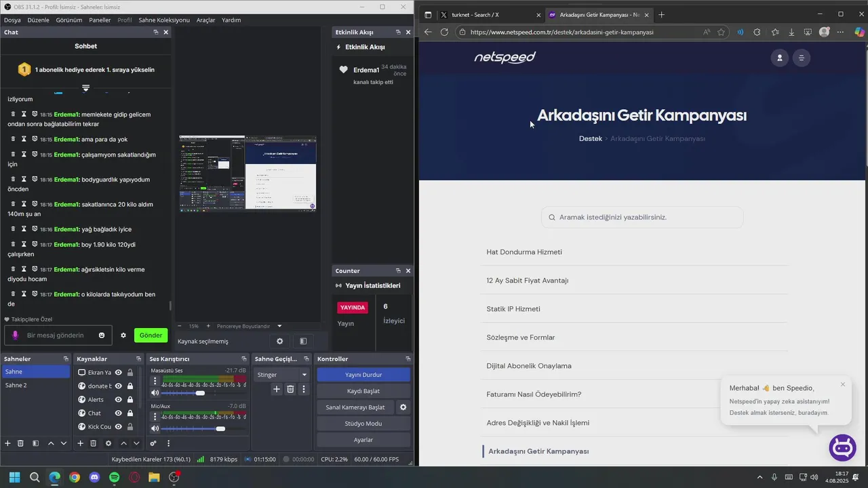868x488 pixels.
Task: Click Kaydı Başlat button
Action: pyautogui.click(x=363, y=391)
